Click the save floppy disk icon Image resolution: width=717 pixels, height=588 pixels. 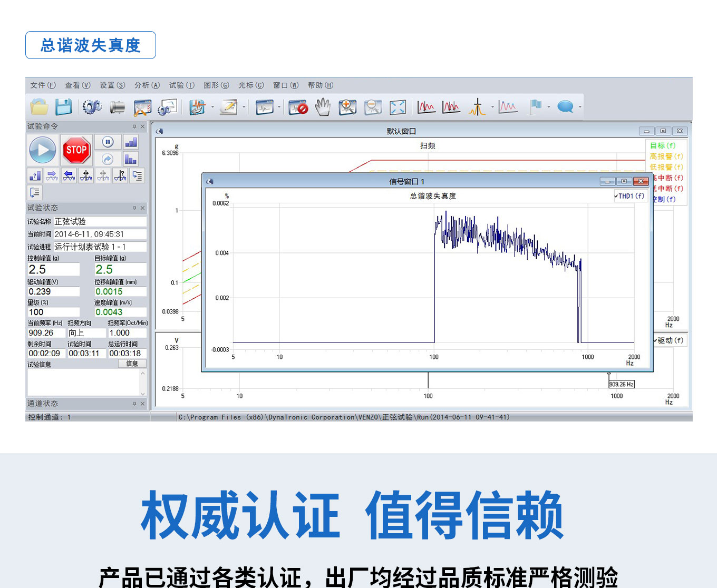tap(64, 107)
